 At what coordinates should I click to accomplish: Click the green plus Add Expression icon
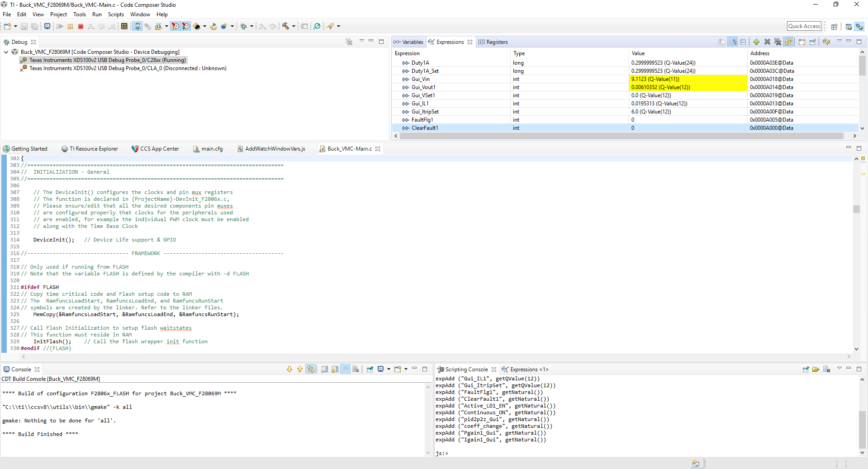[756, 42]
